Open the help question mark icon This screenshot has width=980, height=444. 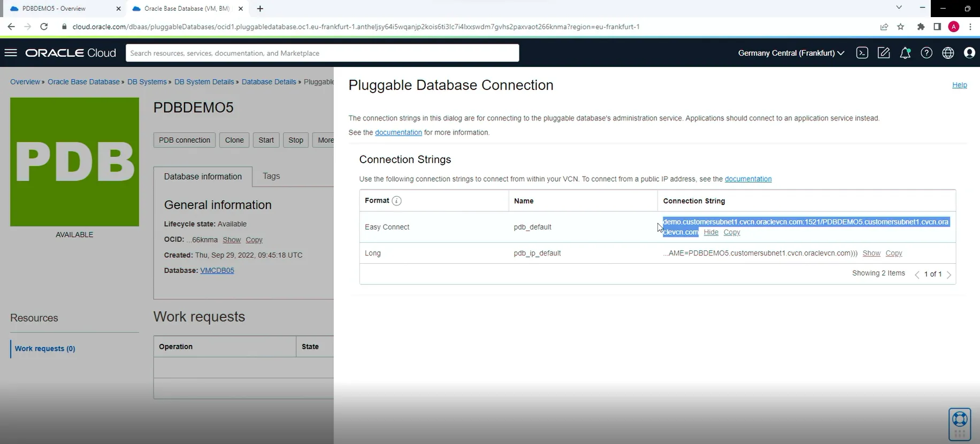tap(927, 53)
